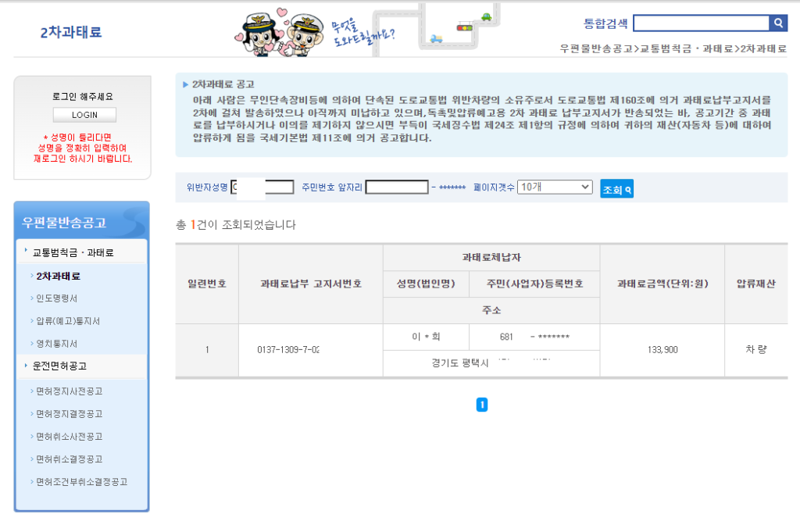Go to 영치통지서 sidebar item

coord(57,344)
